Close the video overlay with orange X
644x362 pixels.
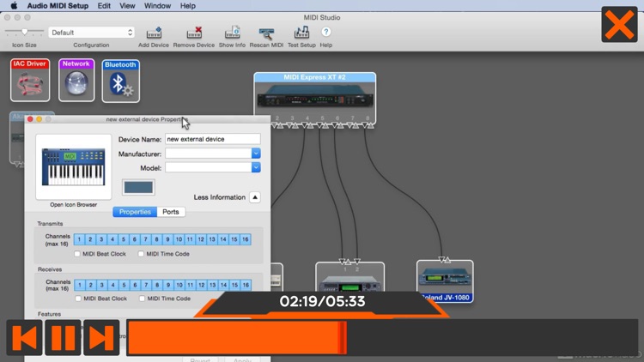(619, 24)
